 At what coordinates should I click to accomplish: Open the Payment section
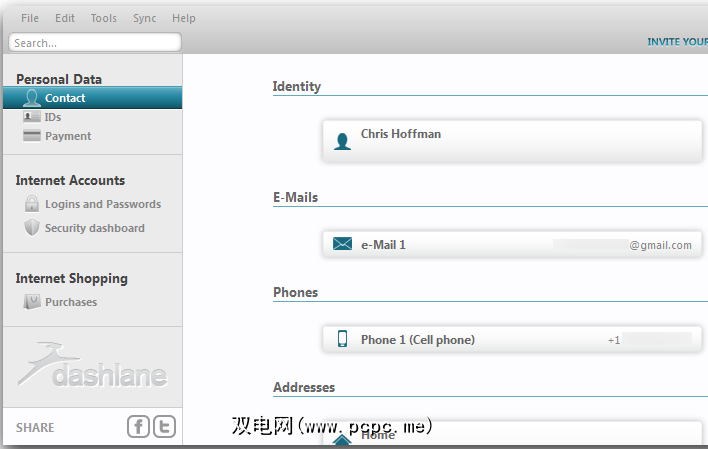pyautogui.click(x=68, y=136)
